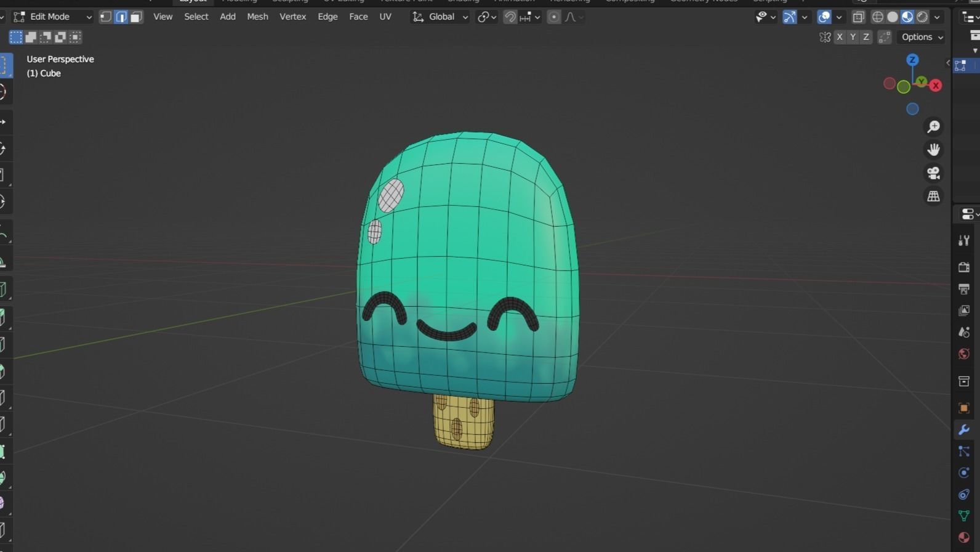Toggle Y axis mesh mirror
Screen dimensions: 980x552
tap(853, 37)
